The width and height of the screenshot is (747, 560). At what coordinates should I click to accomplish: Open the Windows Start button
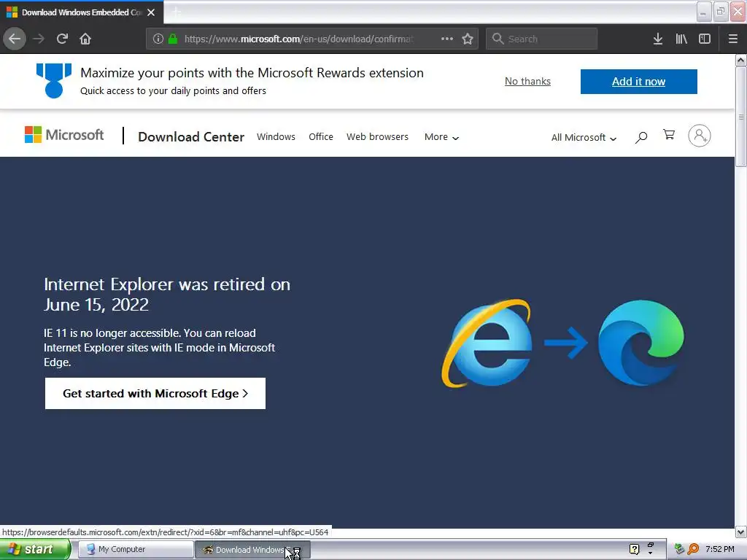35,549
